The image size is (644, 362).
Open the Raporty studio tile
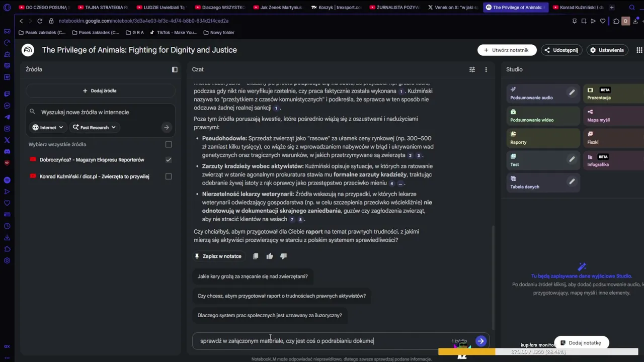(543, 138)
